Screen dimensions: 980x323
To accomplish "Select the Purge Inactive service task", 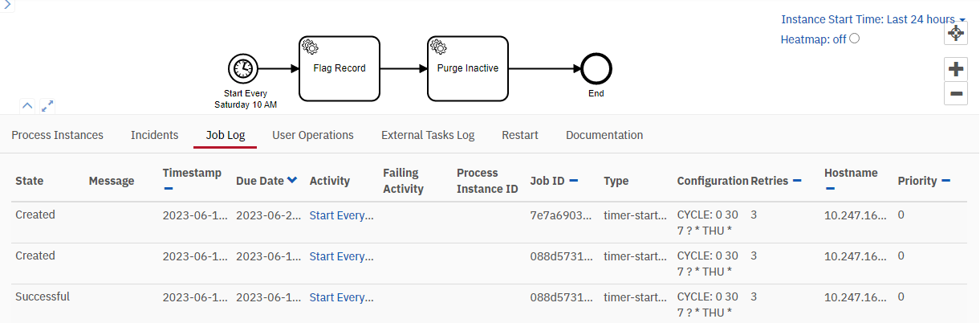I will tap(468, 68).
